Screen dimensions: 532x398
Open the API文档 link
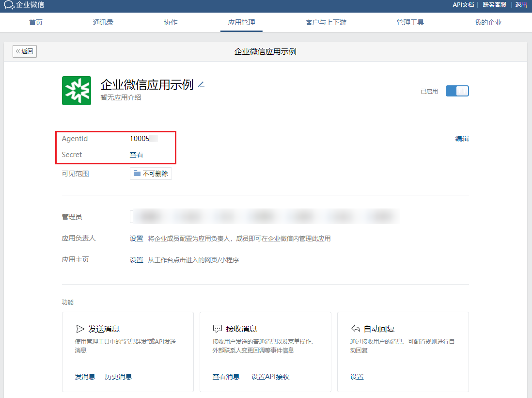click(x=463, y=5)
